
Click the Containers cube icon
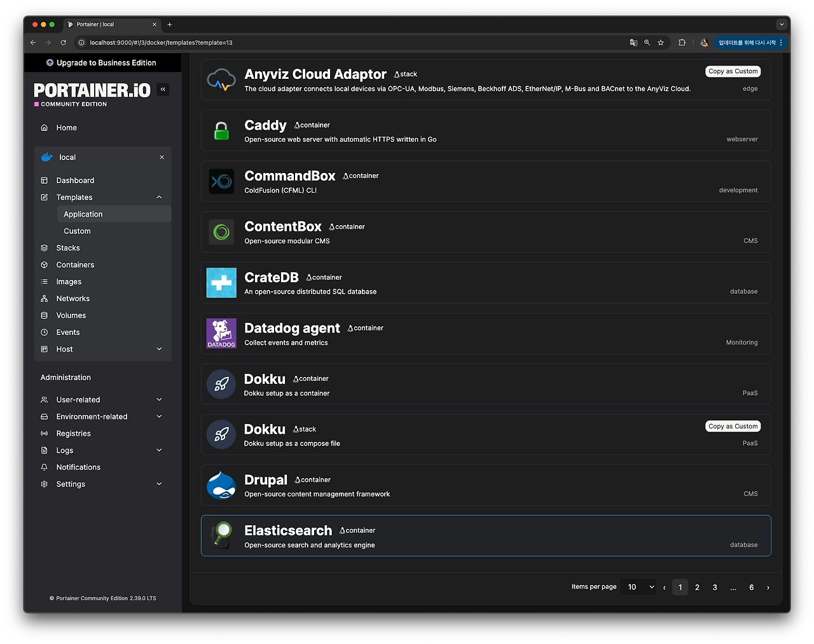click(45, 265)
